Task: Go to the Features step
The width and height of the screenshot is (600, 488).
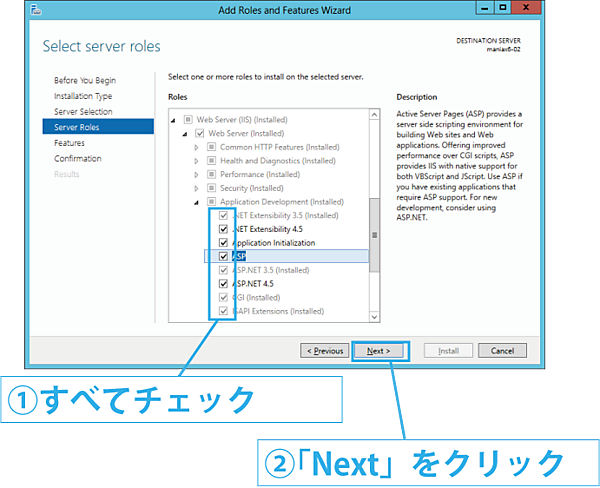Action: click(x=69, y=143)
